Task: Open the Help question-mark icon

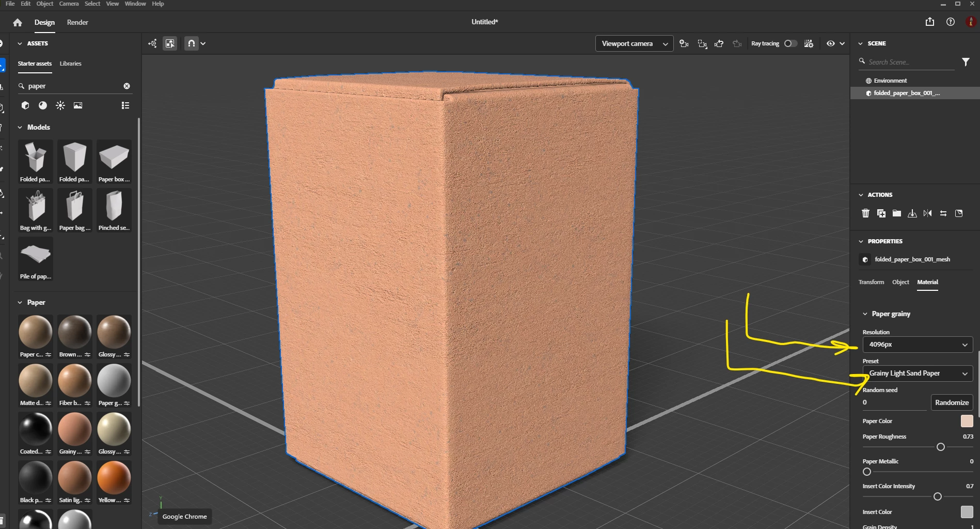Action: pos(951,22)
